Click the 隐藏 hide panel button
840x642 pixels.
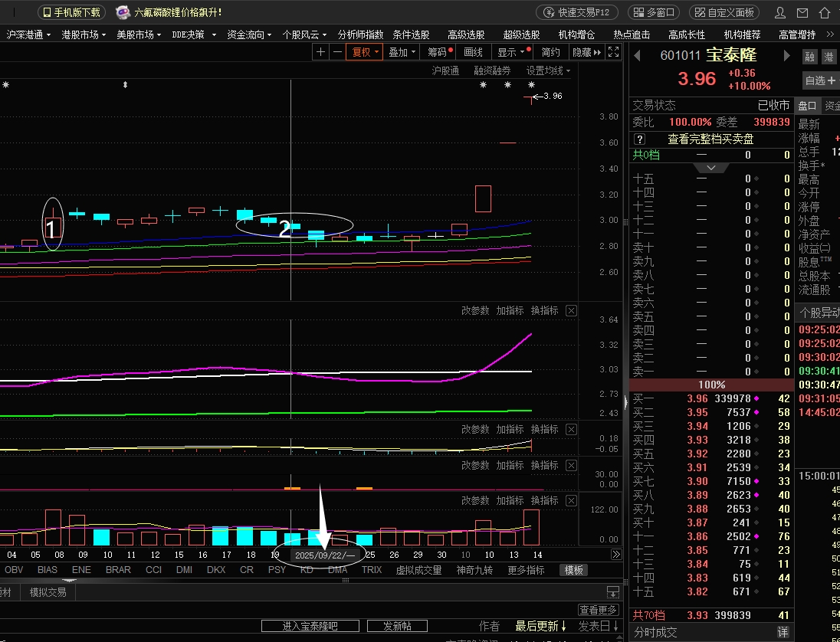(x=587, y=52)
